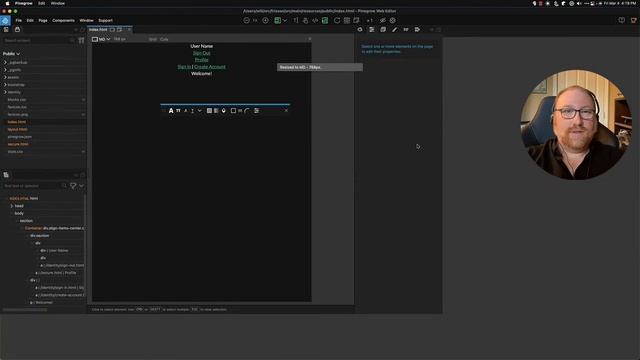This screenshot has width=640, height=360.
Task: Open the dropdown next to green layout icon
Action: pos(284,20)
